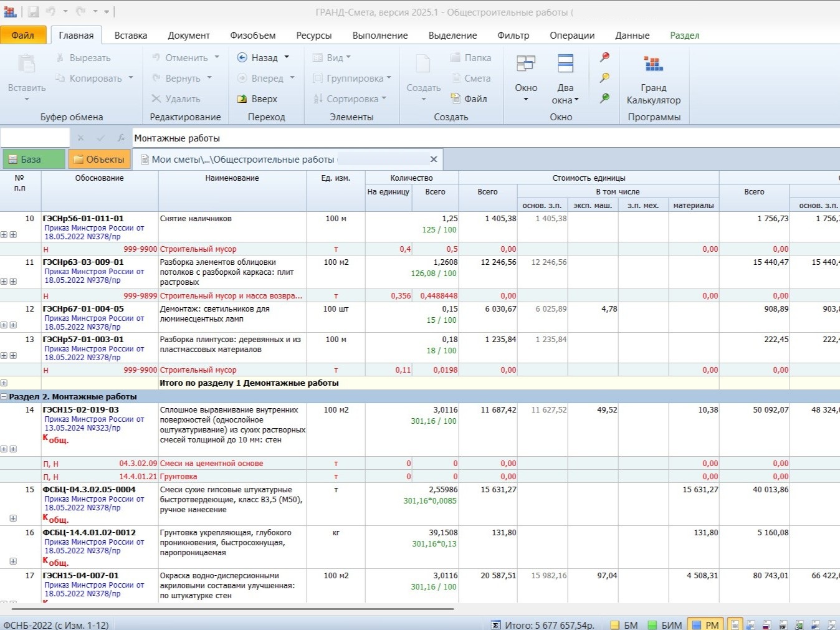Switch to the Выполнение ribbon tab
The width and height of the screenshot is (840, 630).
pos(379,36)
